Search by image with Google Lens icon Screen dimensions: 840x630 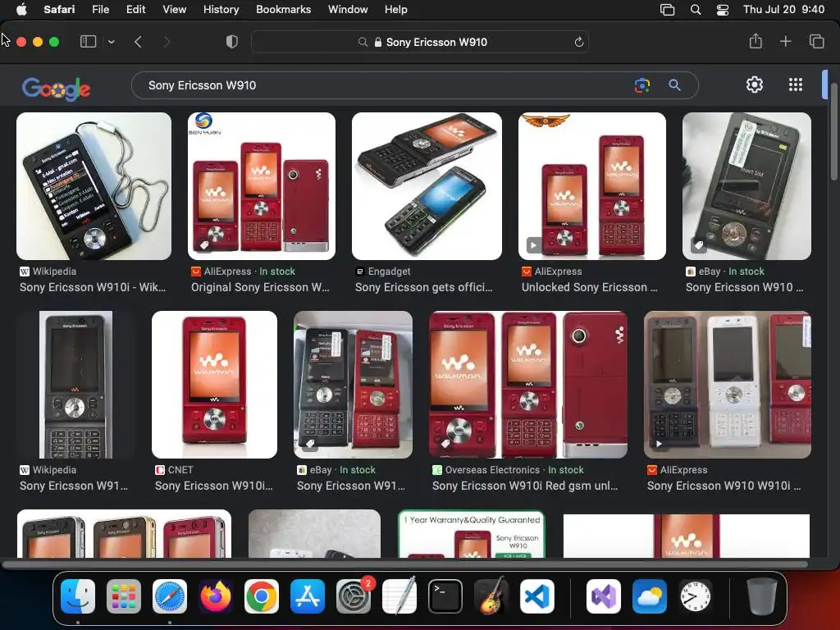tap(641, 85)
